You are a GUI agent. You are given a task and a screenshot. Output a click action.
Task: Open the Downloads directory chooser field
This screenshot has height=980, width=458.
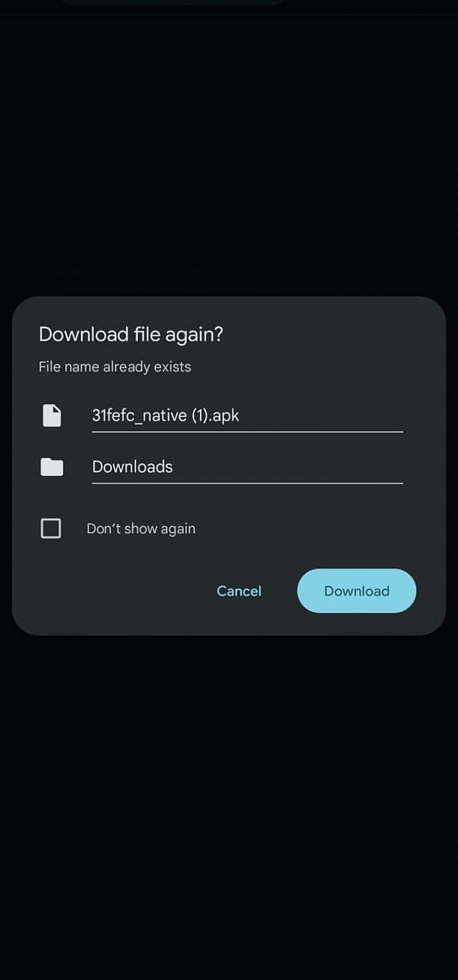tap(247, 466)
